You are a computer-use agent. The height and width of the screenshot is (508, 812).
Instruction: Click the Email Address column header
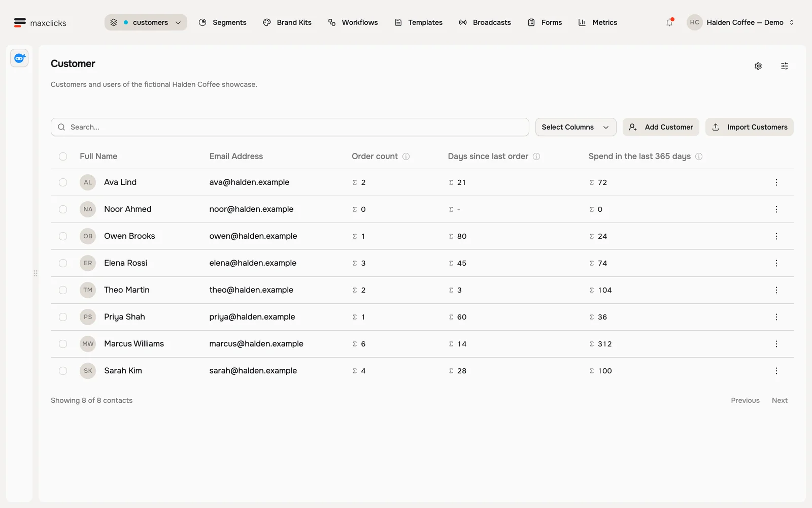click(x=236, y=156)
